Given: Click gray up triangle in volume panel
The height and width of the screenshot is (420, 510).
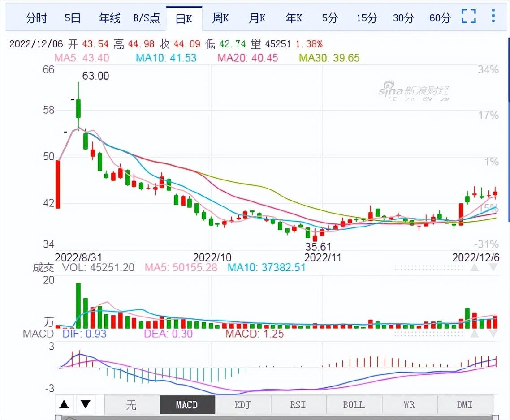Looking at the screenshot, I should click(x=475, y=268).
